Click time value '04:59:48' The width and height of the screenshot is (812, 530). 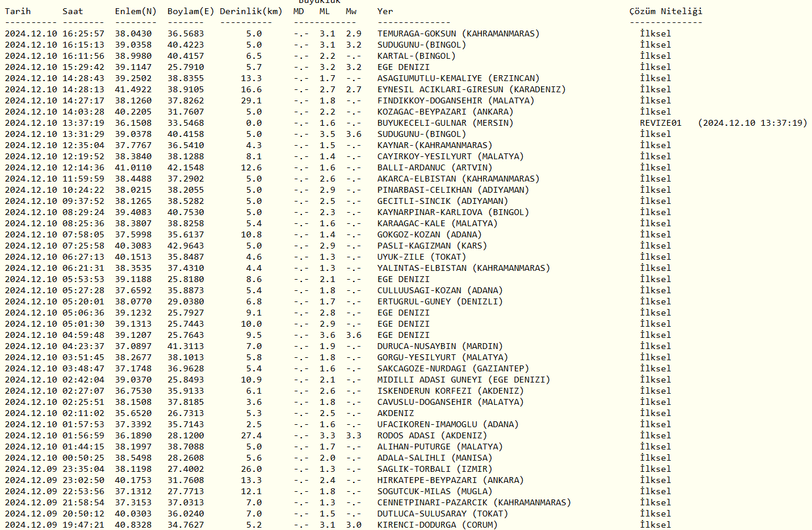[83, 335]
